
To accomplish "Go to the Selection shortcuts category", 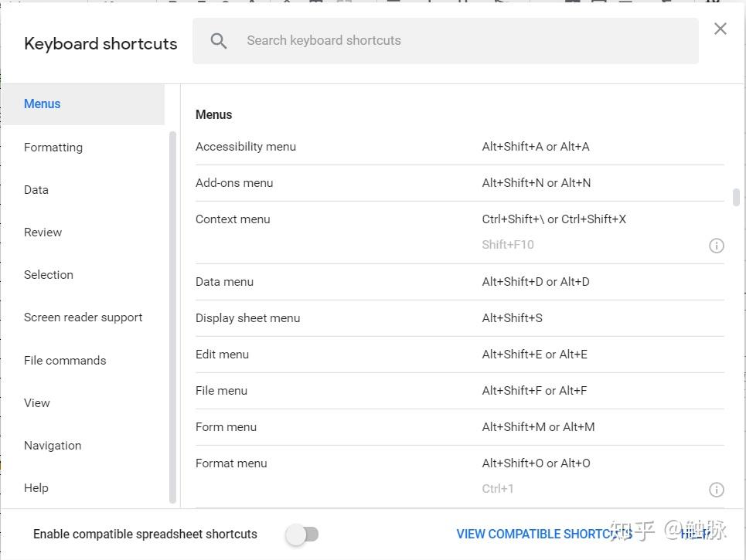I will [x=49, y=275].
